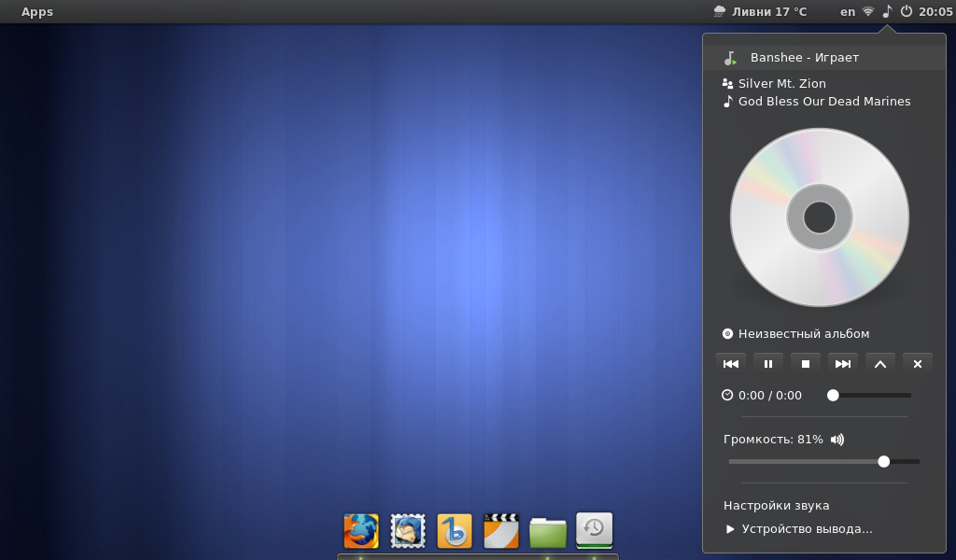Stop playback in Banshee
The width and height of the screenshot is (956, 560).
click(x=806, y=364)
